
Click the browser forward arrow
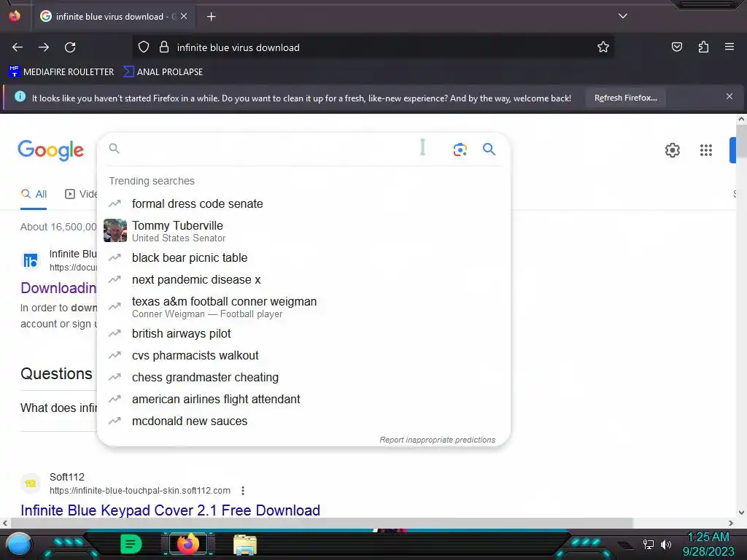44,47
